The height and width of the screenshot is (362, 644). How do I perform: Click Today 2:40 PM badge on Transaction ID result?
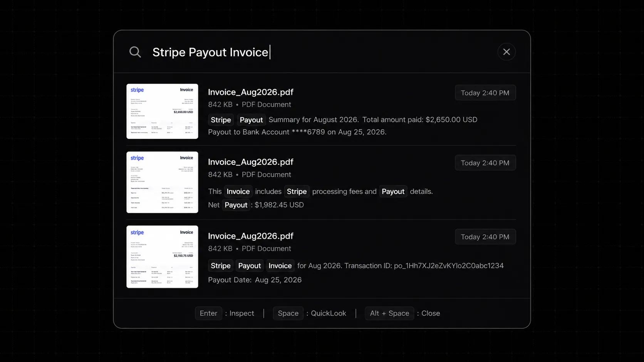coord(485,237)
